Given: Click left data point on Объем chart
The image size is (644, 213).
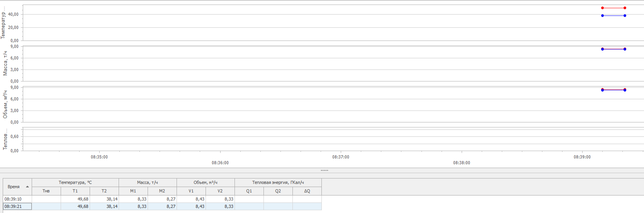Looking at the screenshot, I should [602, 90].
